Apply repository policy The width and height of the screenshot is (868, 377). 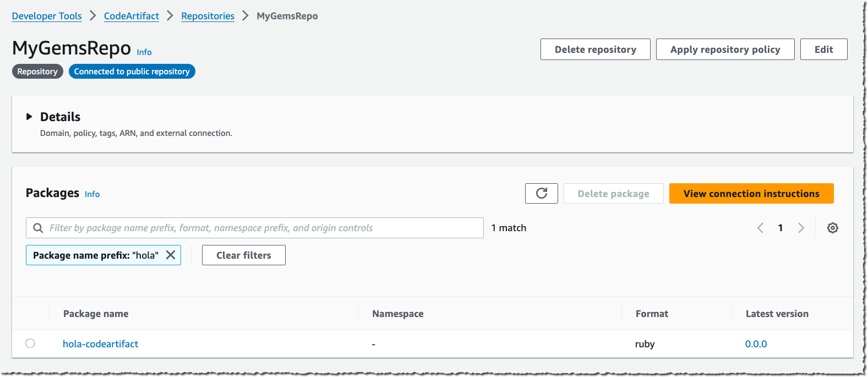725,50
